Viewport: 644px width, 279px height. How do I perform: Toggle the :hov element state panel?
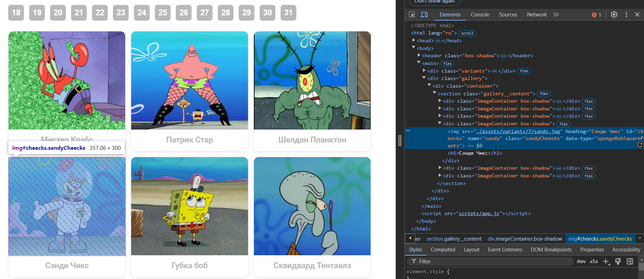click(x=581, y=262)
